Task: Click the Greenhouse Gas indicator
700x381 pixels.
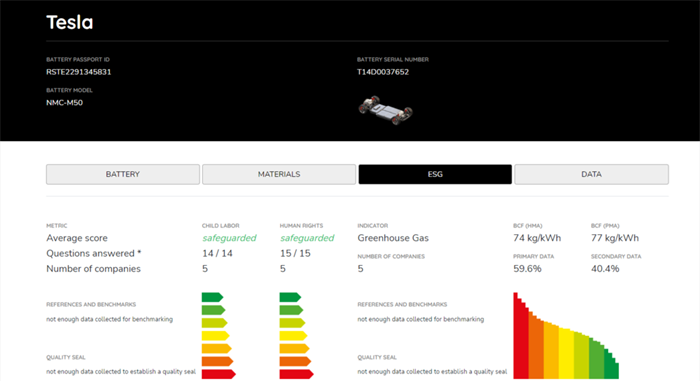Action: click(x=393, y=238)
